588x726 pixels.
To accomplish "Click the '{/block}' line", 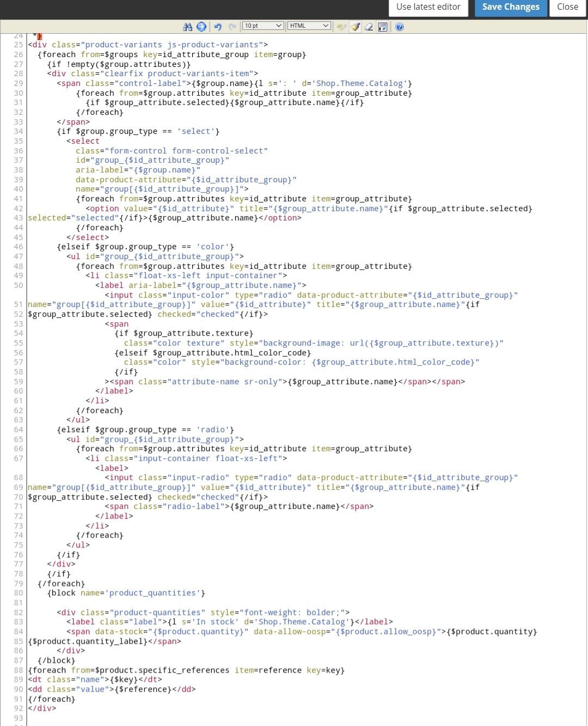I will tap(57, 660).
